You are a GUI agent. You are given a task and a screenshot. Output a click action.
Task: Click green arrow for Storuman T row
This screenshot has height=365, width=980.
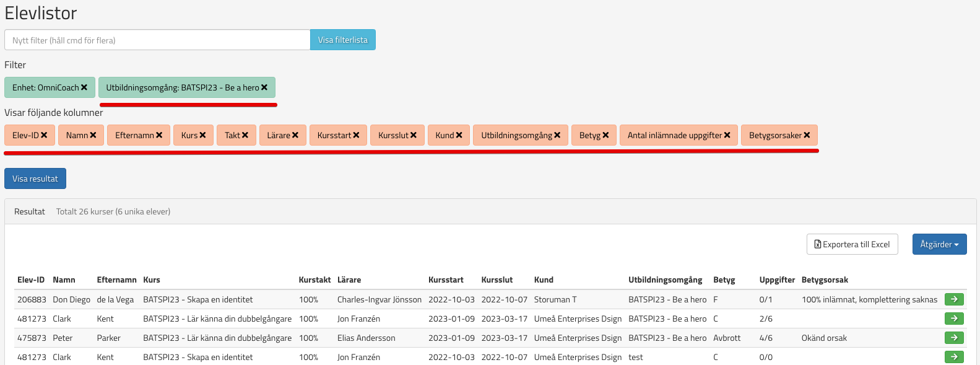[x=954, y=299]
